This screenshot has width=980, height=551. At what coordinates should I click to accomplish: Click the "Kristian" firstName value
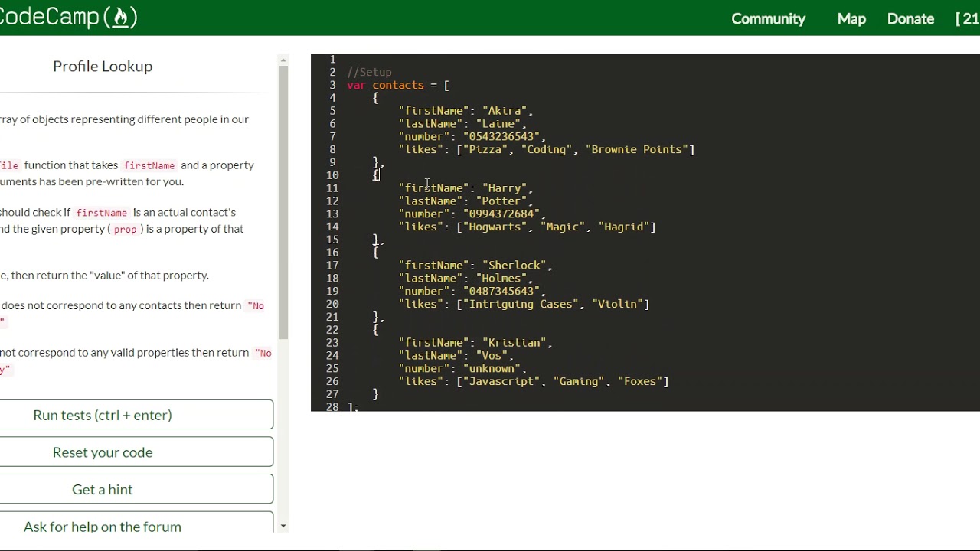click(x=514, y=343)
